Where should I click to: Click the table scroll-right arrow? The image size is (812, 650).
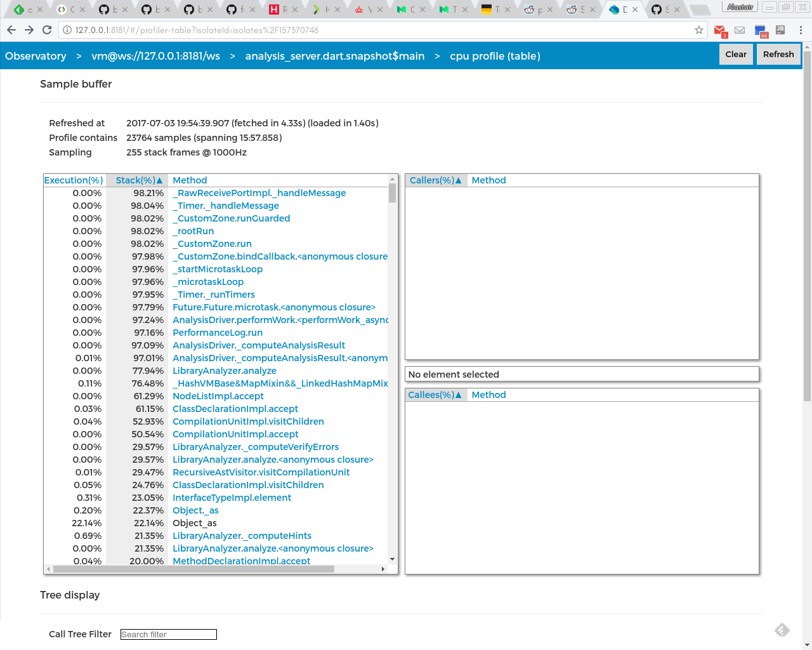pos(383,569)
